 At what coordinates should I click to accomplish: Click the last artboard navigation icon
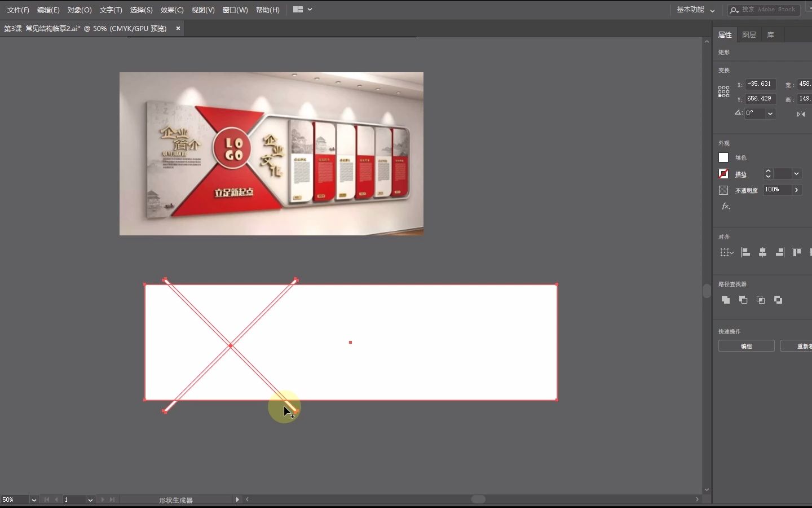pyautogui.click(x=112, y=500)
